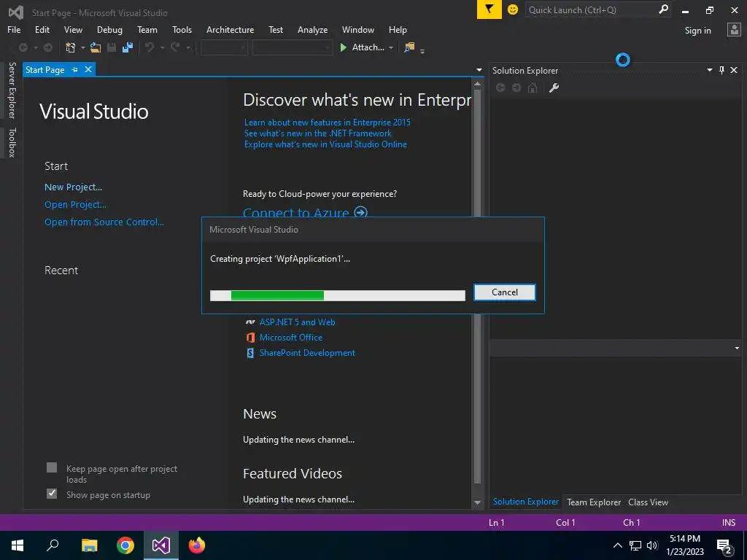Click the Redo toolbar icon
The width and height of the screenshot is (747, 560).
click(x=175, y=47)
